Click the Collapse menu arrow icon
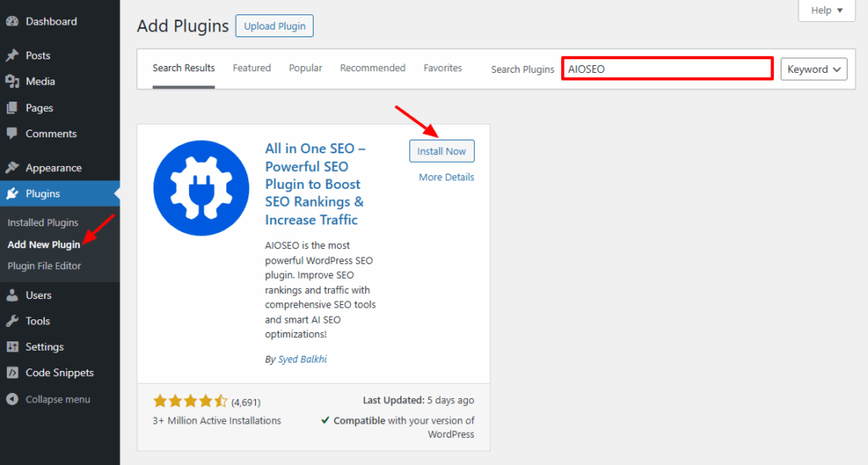Viewport: 868px width, 465px height. pyautogui.click(x=12, y=399)
